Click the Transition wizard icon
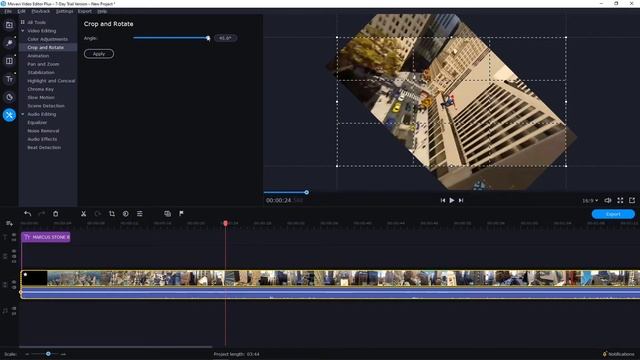Image resolution: width=640 pixels, height=360 pixels. click(x=167, y=213)
